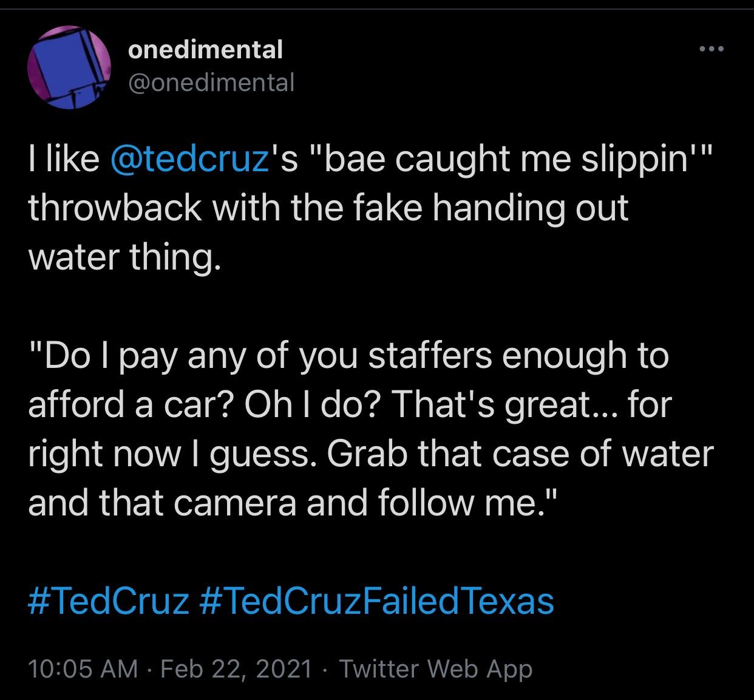Select the @onedimental handle
The width and height of the screenshot is (754, 700).
(213, 83)
